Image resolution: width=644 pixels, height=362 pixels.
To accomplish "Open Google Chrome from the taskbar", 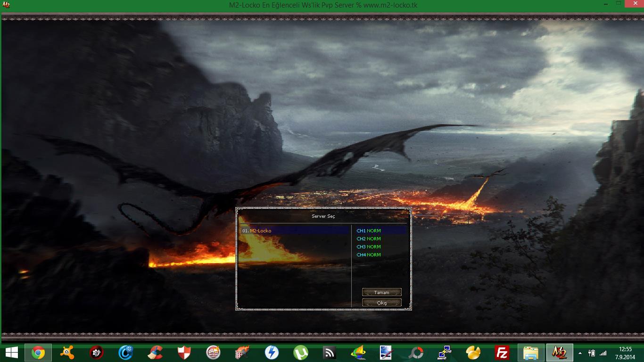I will (x=38, y=353).
